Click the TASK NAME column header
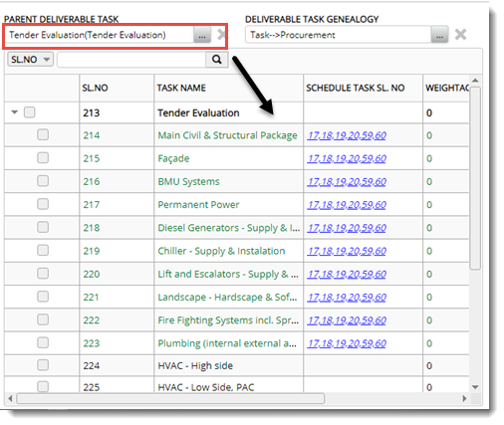This screenshot has width=504, height=425. point(181,88)
